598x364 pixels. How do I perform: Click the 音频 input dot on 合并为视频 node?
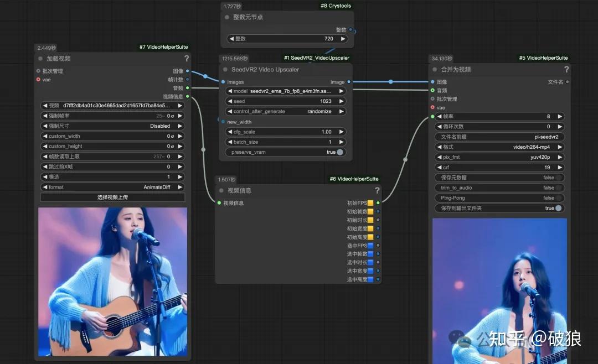coord(434,90)
